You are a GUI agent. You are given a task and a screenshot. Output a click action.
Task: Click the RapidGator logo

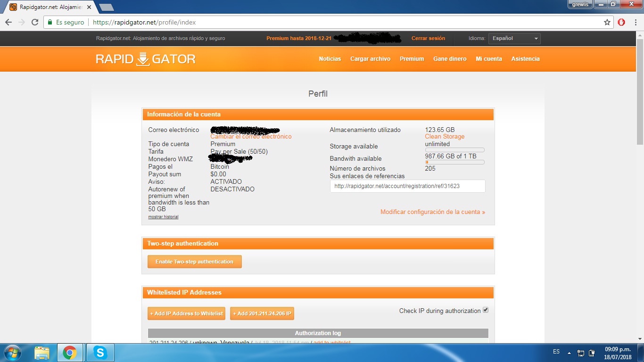coord(145,59)
